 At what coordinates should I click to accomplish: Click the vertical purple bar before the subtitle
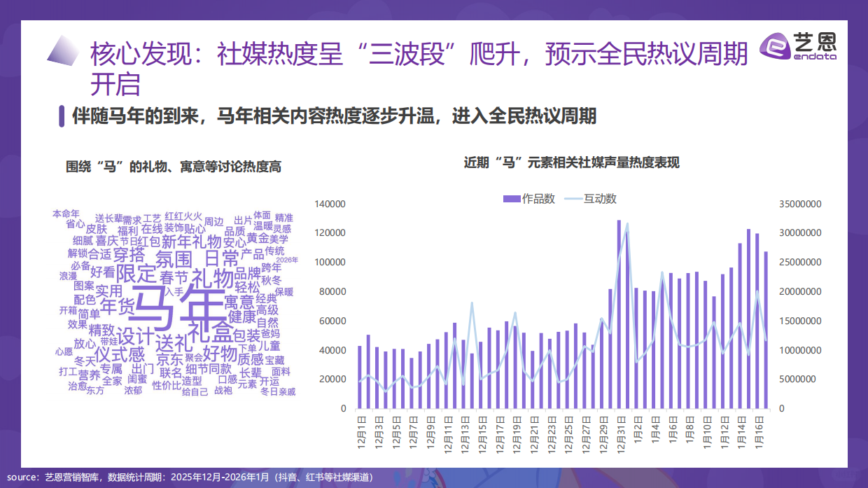coord(62,116)
